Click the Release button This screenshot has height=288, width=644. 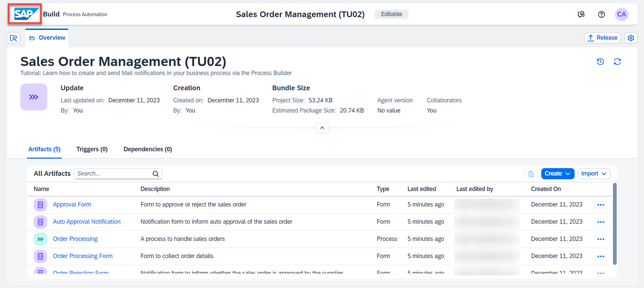point(602,38)
